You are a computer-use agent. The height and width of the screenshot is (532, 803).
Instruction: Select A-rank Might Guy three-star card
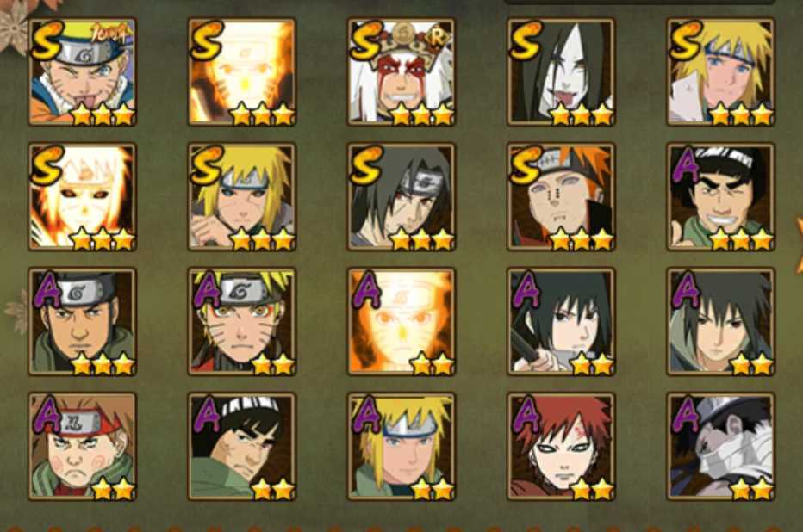[x=720, y=197]
